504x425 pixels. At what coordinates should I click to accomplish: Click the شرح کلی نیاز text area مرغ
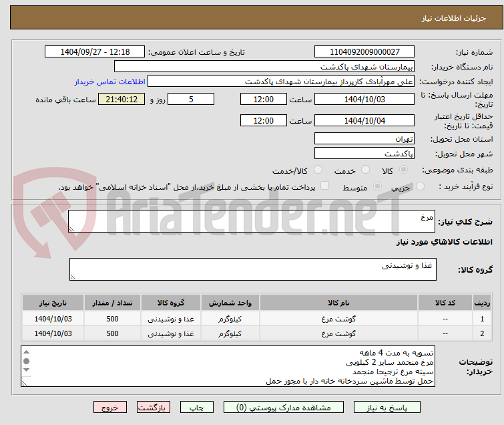[252, 221]
